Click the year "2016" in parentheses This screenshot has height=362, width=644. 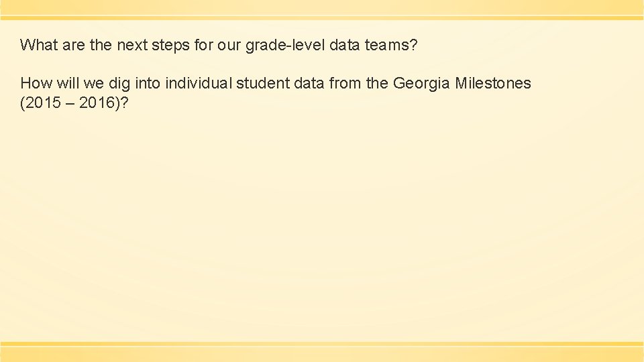(97, 104)
